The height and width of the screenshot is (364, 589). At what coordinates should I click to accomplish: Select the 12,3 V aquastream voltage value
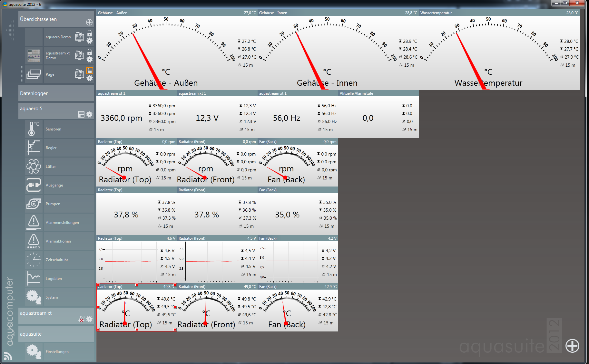207,118
